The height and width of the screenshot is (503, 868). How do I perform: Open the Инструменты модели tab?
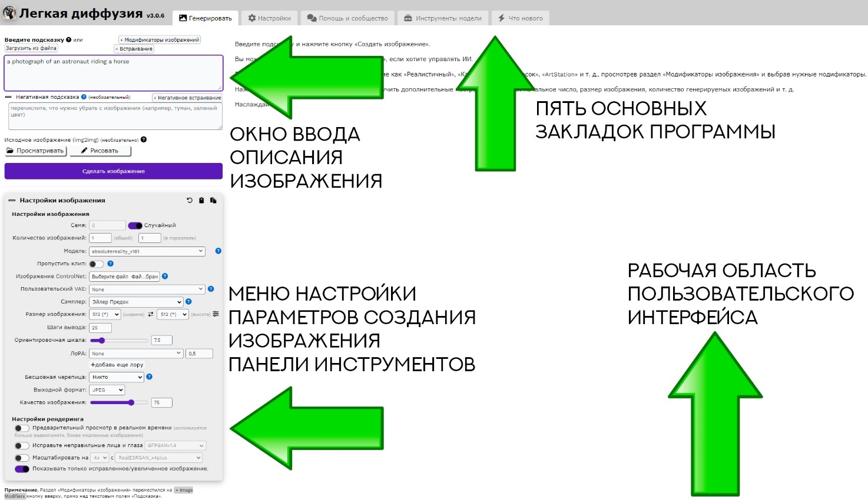(x=443, y=18)
